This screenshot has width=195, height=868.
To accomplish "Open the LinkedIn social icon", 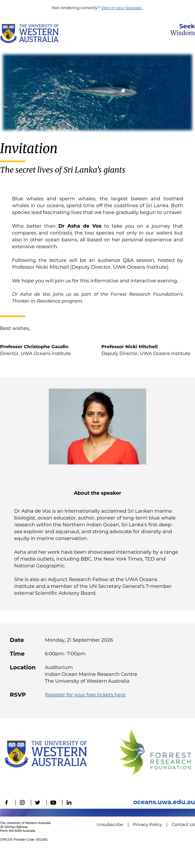I will 69,802.
